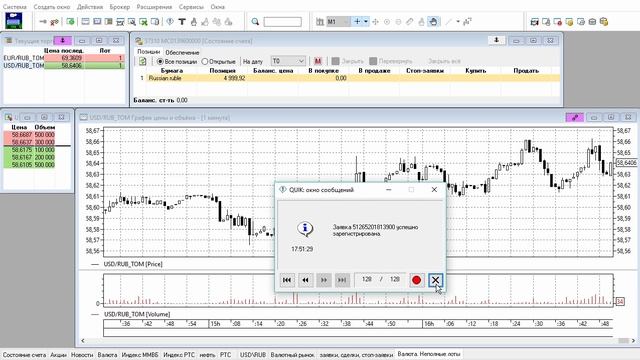The image size is (640, 360).
Task: Click the 58,6105 bid price in order book
Action: pyautogui.click(x=21, y=165)
